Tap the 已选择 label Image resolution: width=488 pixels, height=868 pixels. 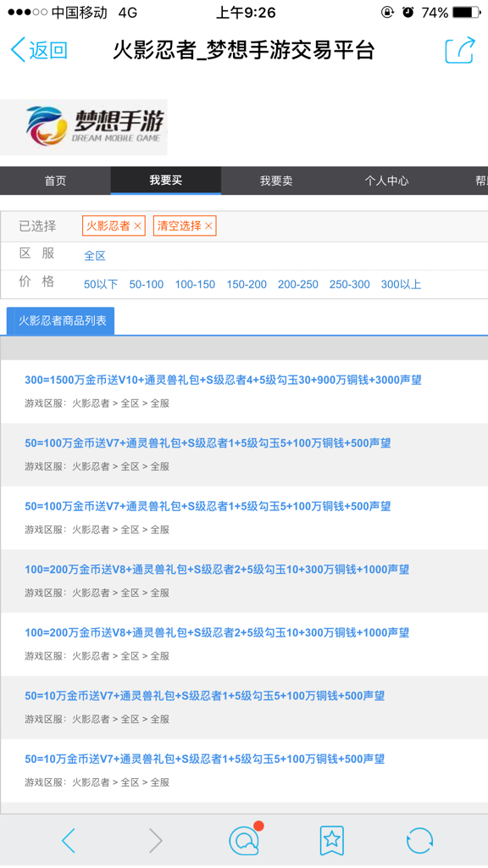click(37, 225)
